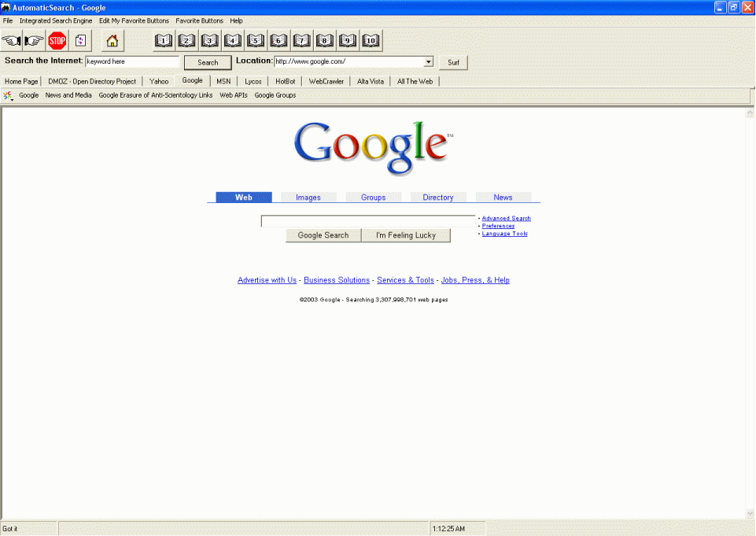Click the page scrollbar up arrow
Image resolution: width=756 pixels, height=536 pixels.
[x=750, y=113]
